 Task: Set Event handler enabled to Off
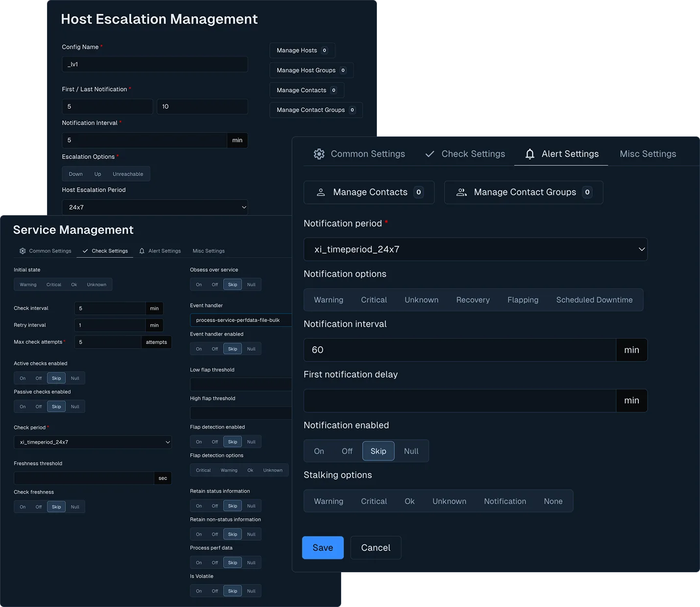[215, 349]
